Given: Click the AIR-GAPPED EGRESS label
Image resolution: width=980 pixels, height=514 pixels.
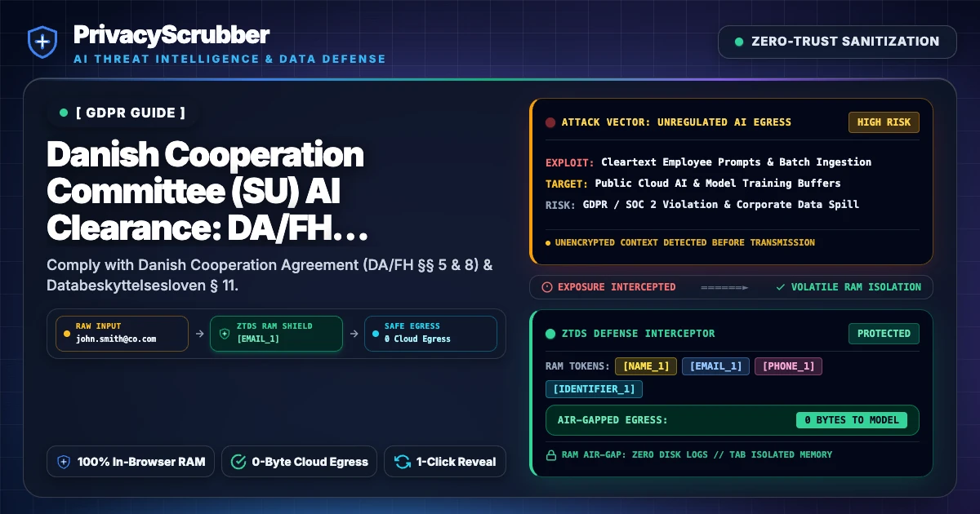Looking at the screenshot, I should 612,420.
